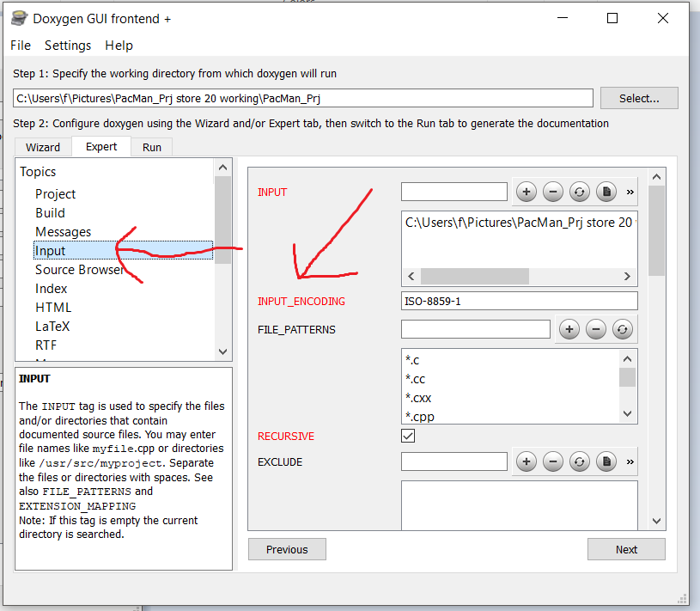
Task: Select the Project topic
Action: tap(55, 194)
